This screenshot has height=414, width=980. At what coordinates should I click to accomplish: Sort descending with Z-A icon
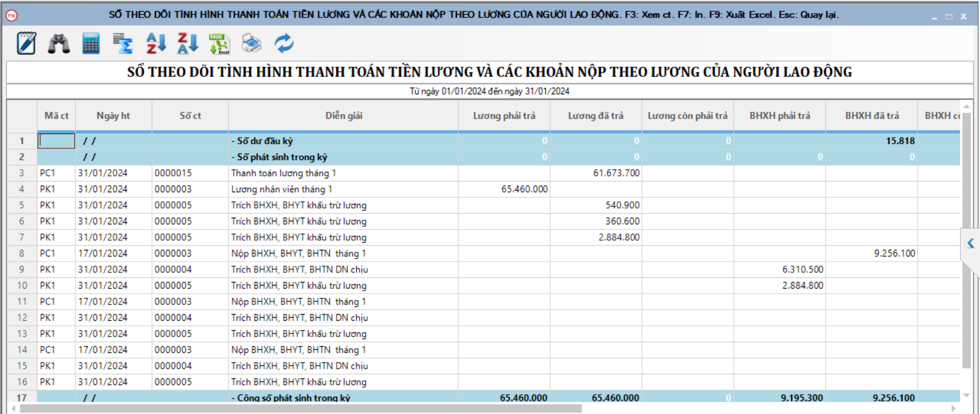click(187, 43)
